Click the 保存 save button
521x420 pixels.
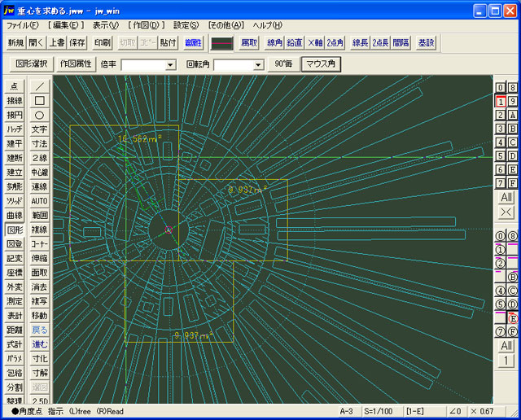(x=77, y=43)
